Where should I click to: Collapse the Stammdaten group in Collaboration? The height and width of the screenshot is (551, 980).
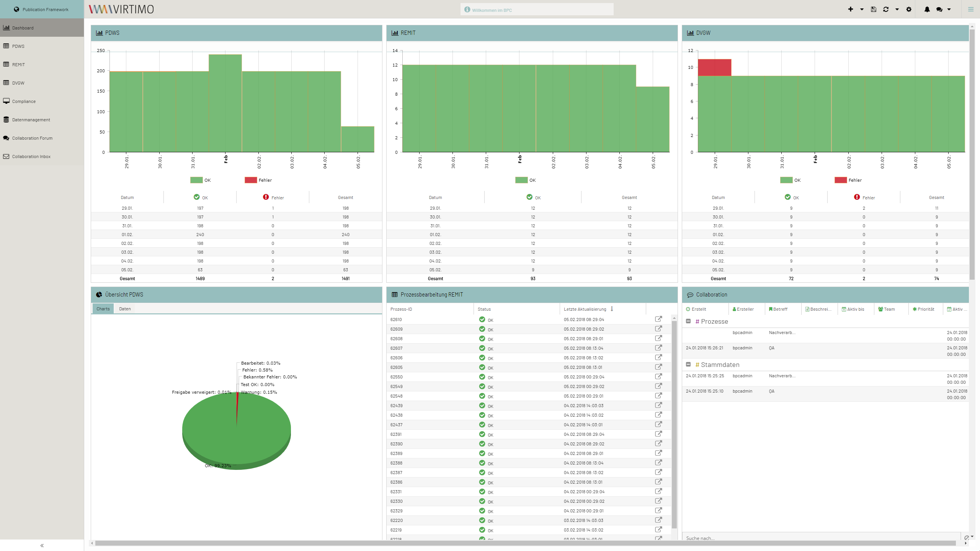[688, 364]
